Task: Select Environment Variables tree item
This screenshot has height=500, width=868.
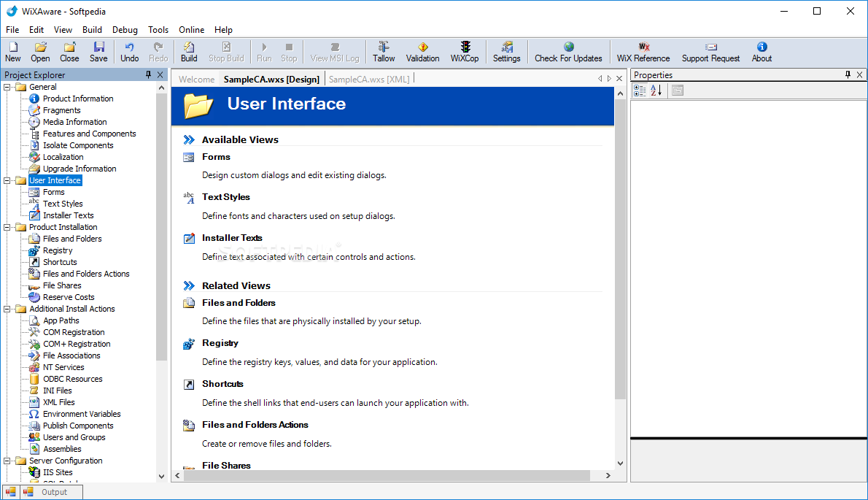Action: (x=82, y=414)
